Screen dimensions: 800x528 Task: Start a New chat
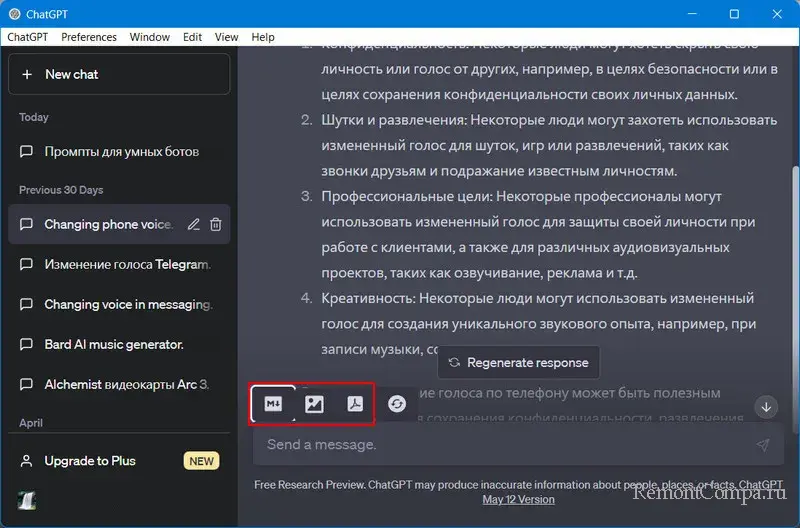pyautogui.click(x=119, y=74)
